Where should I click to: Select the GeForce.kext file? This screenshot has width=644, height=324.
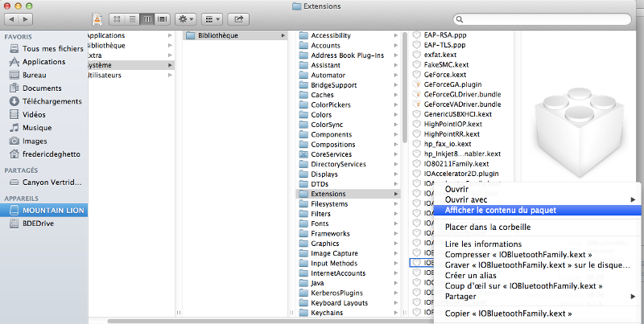point(461,75)
